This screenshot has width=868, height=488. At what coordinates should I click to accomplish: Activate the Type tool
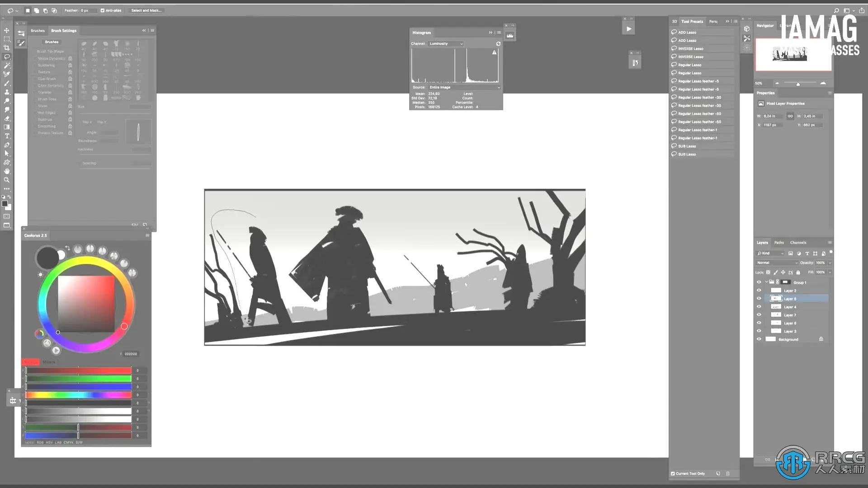pyautogui.click(x=7, y=136)
